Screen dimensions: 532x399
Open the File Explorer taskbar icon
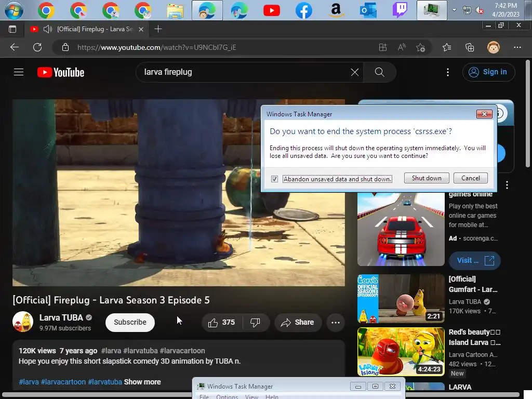[x=175, y=11]
